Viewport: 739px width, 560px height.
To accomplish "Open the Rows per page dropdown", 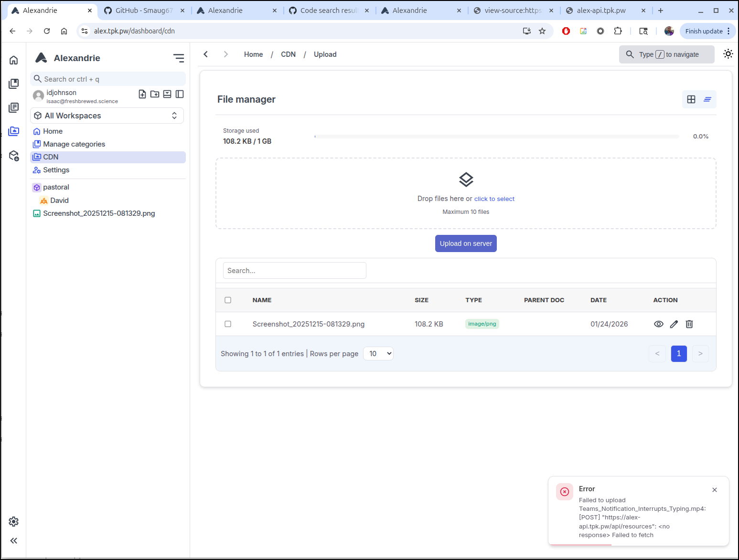I will coord(378,354).
